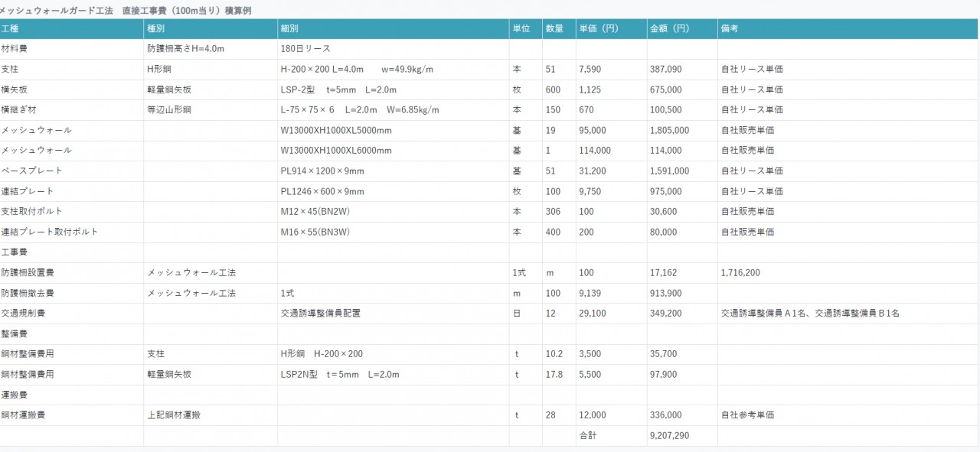
Task: Select the 防護柵撤去費 row label
Action: coord(28,293)
